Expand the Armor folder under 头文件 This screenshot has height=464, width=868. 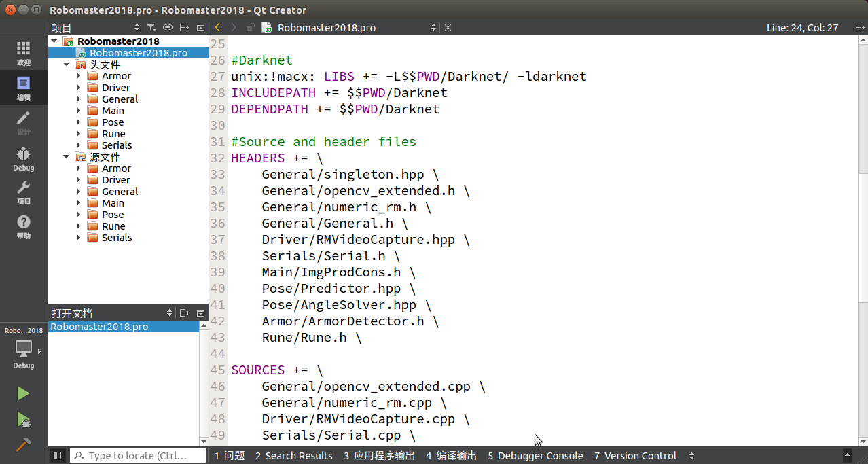[79, 76]
